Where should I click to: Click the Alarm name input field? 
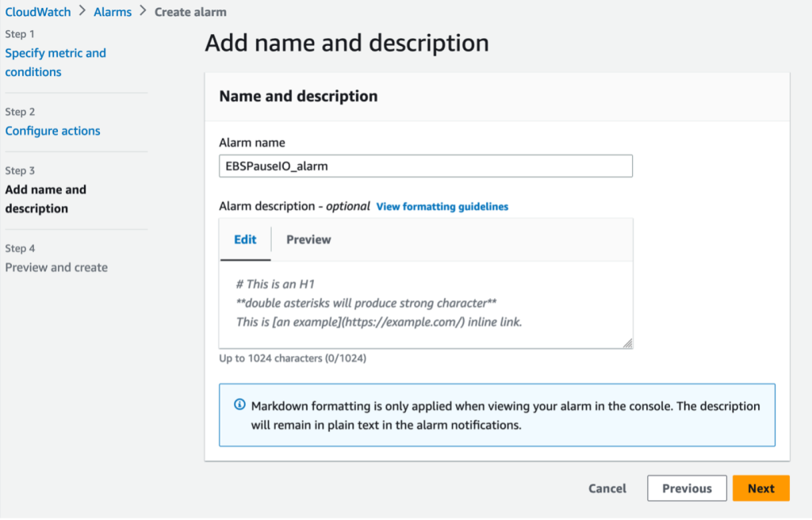pos(426,166)
